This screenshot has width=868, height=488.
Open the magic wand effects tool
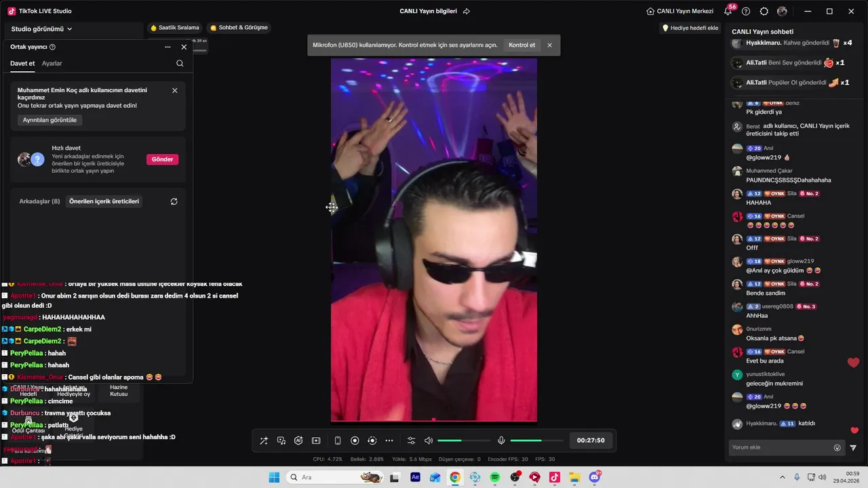click(264, 441)
